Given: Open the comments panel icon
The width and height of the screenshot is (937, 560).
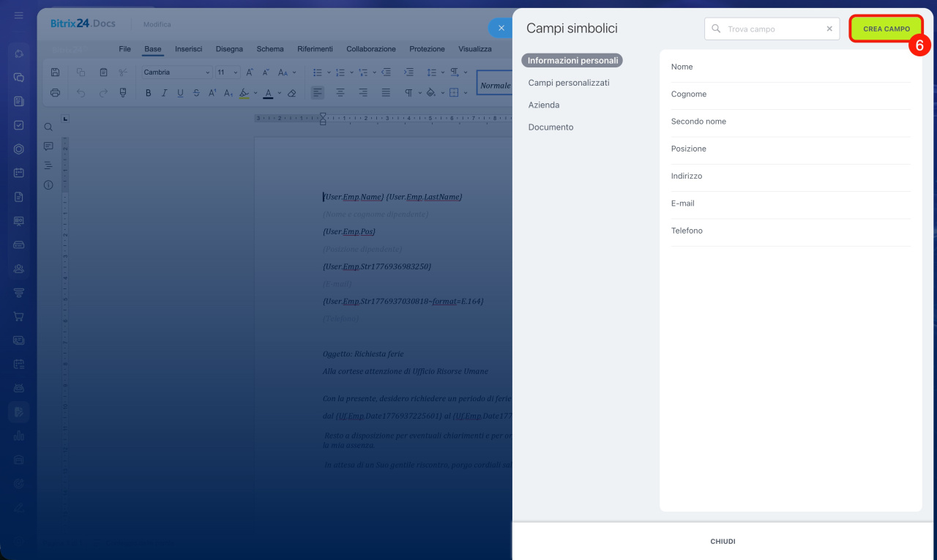Looking at the screenshot, I should click(48, 146).
